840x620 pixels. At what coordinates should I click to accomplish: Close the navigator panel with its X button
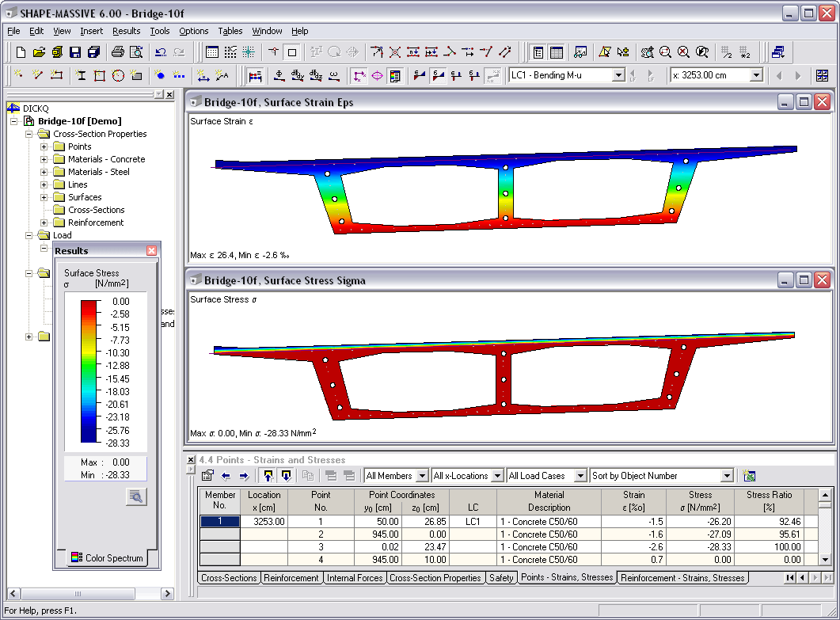coord(170,95)
